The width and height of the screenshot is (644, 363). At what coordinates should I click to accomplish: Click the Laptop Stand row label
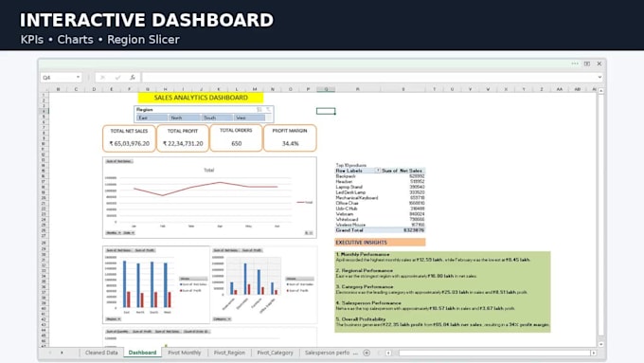tap(349, 187)
